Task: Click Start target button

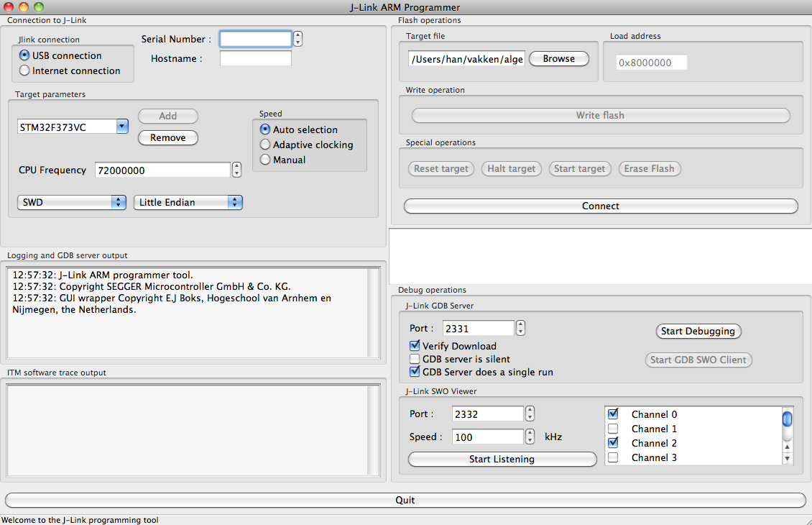Action: tap(579, 168)
